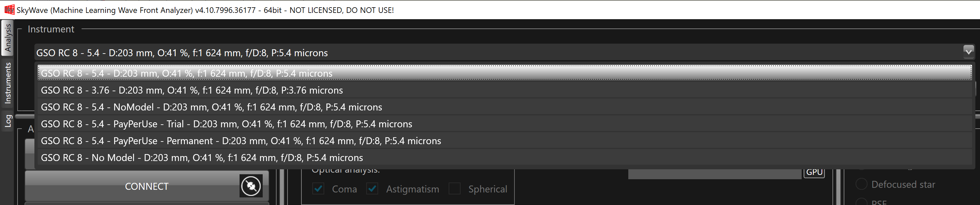This screenshot has height=205, width=980.
Task: Select the Defocused star radio button
Action: point(861,184)
